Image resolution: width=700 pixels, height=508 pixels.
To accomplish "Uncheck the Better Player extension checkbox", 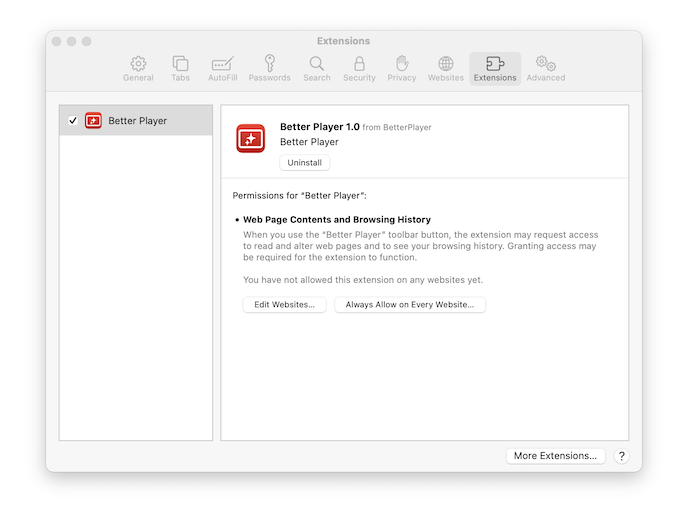I will coord(73,121).
